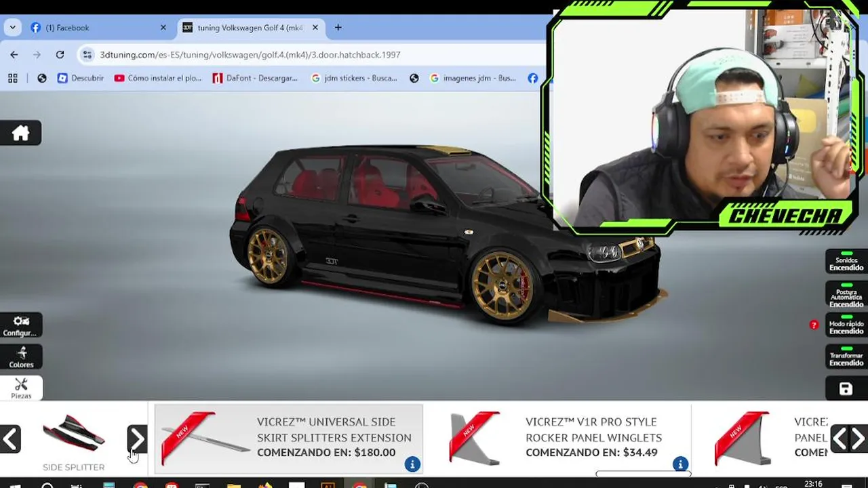Close the Facebook tab
The height and width of the screenshot is (488, 868).
163,28
